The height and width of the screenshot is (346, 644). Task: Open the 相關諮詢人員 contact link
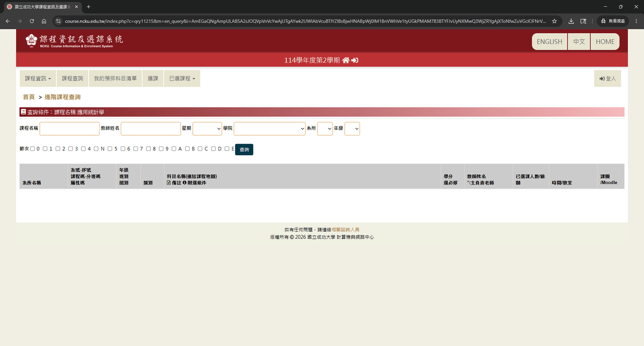tap(345, 230)
